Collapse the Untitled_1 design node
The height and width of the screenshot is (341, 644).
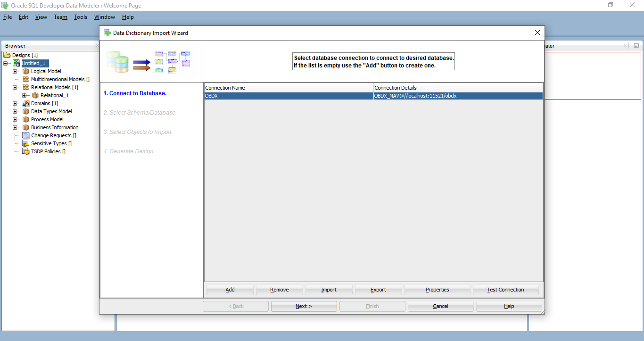5,63
